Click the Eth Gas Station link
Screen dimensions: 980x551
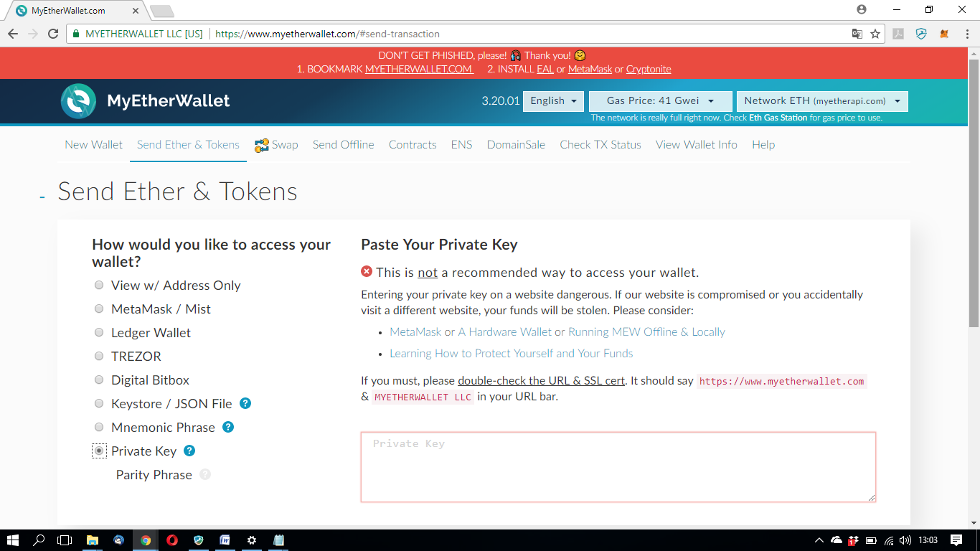pyautogui.click(x=779, y=118)
